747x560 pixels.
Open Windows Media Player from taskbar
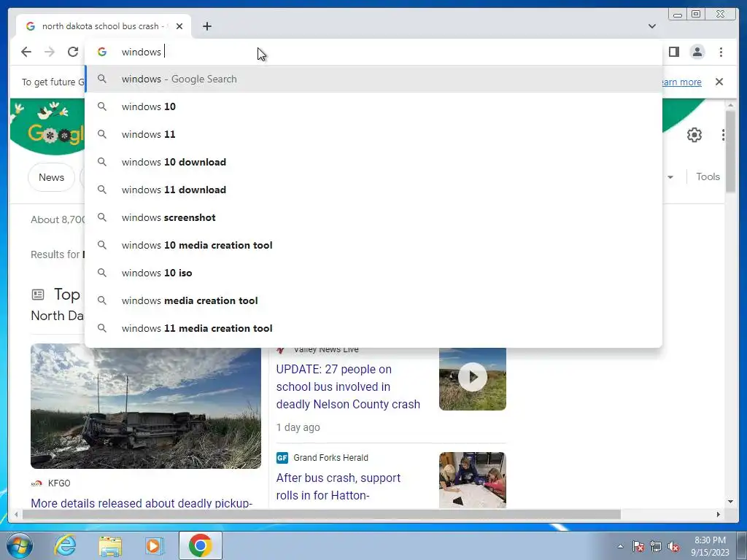click(155, 545)
